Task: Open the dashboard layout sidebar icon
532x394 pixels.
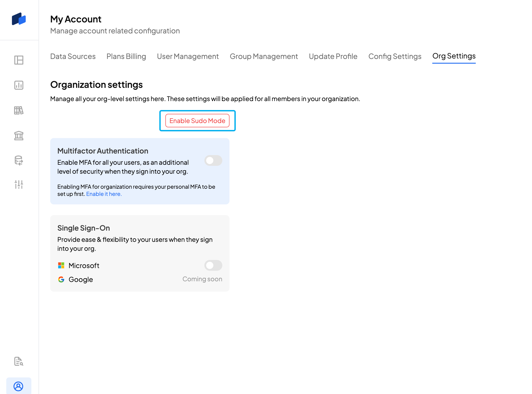Action: (x=19, y=60)
